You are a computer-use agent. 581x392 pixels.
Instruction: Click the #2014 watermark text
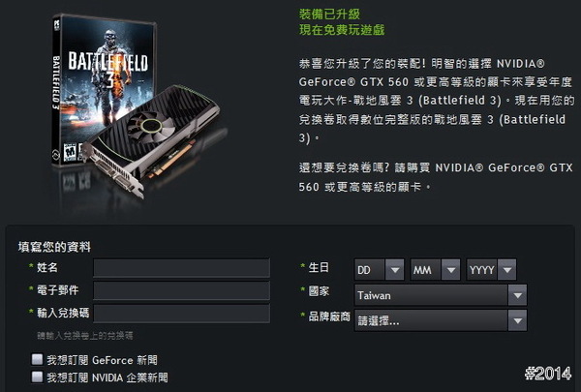coord(548,374)
